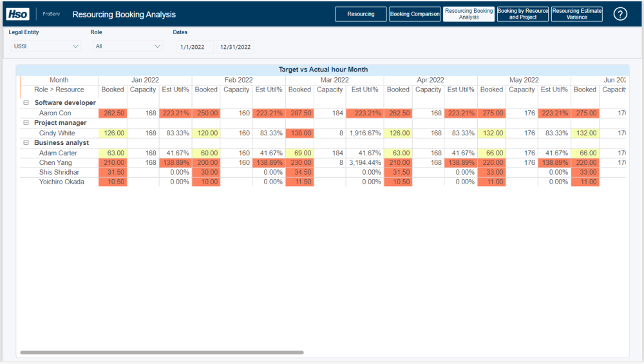Click the start date field 1/1/2022
Viewport: 644px width, 364px height.
193,47
